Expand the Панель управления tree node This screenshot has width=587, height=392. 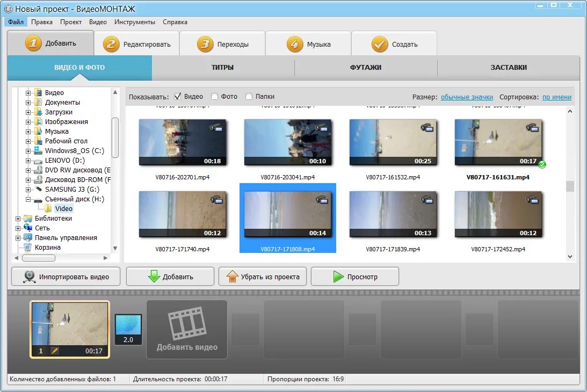[x=18, y=238]
